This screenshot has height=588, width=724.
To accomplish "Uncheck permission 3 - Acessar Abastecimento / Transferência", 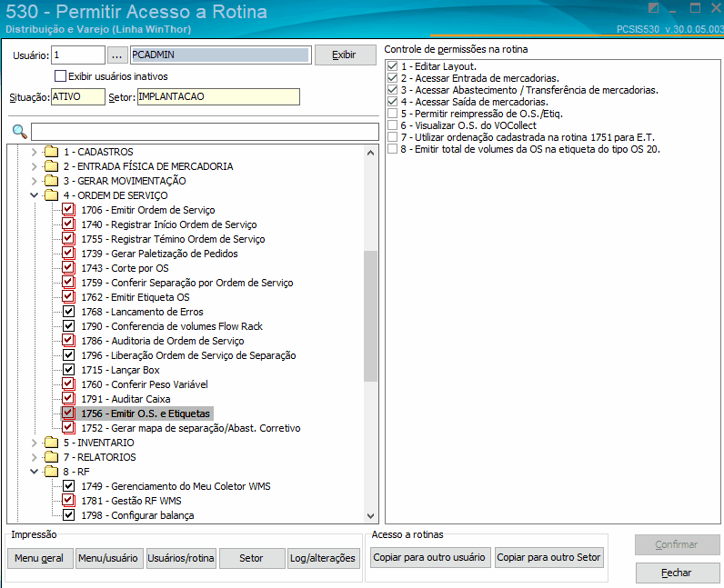I will click(x=393, y=90).
